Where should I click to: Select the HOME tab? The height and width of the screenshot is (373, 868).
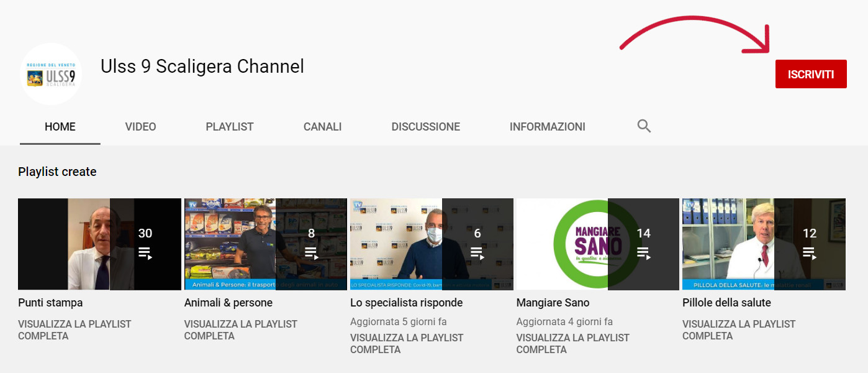60,127
